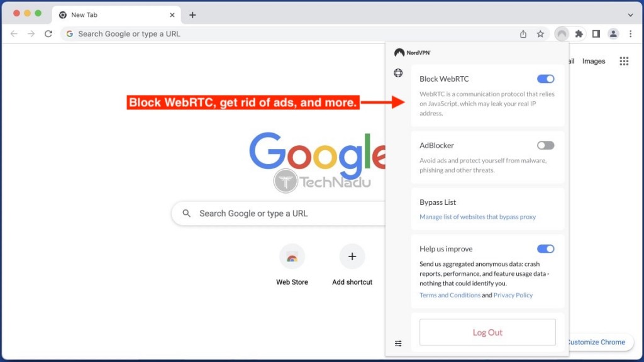Open NordVPN settings sliders icon
Viewport: 644px width, 362px height.
click(398, 344)
